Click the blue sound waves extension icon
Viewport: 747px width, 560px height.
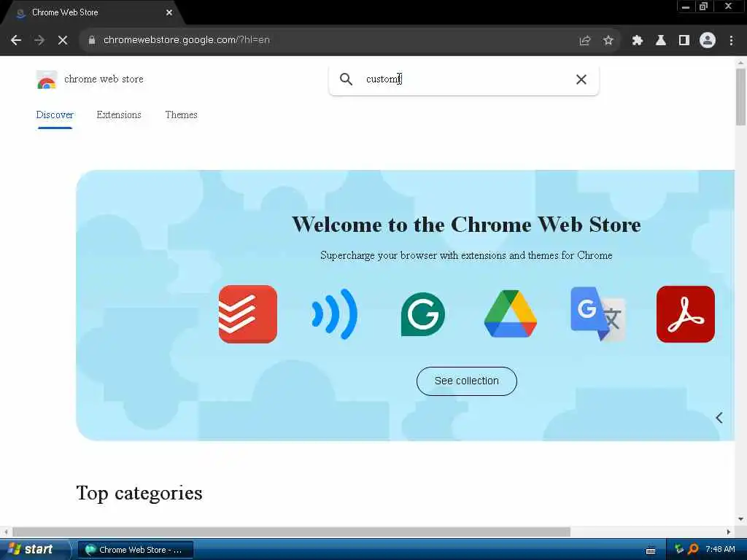tap(334, 314)
